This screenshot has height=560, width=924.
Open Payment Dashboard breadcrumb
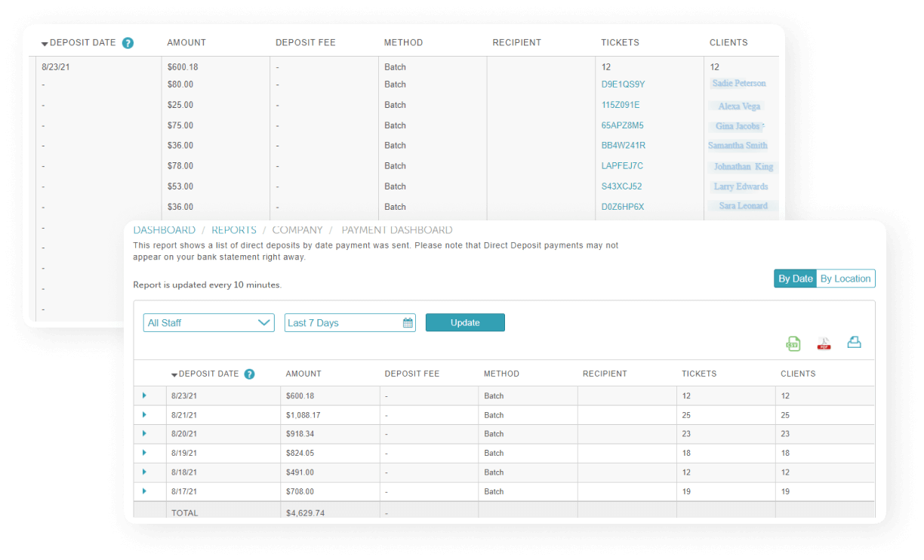point(397,230)
